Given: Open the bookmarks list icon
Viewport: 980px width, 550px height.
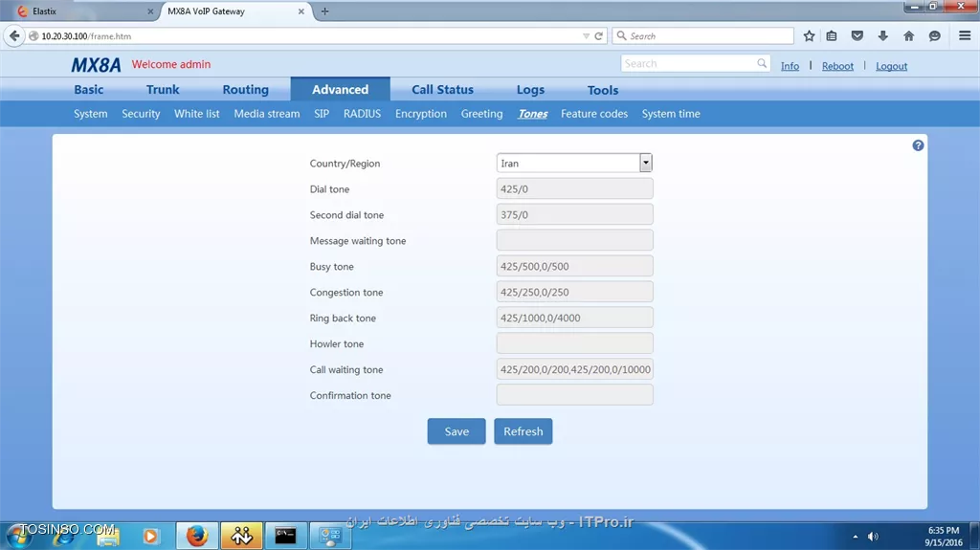Looking at the screenshot, I should tap(832, 36).
